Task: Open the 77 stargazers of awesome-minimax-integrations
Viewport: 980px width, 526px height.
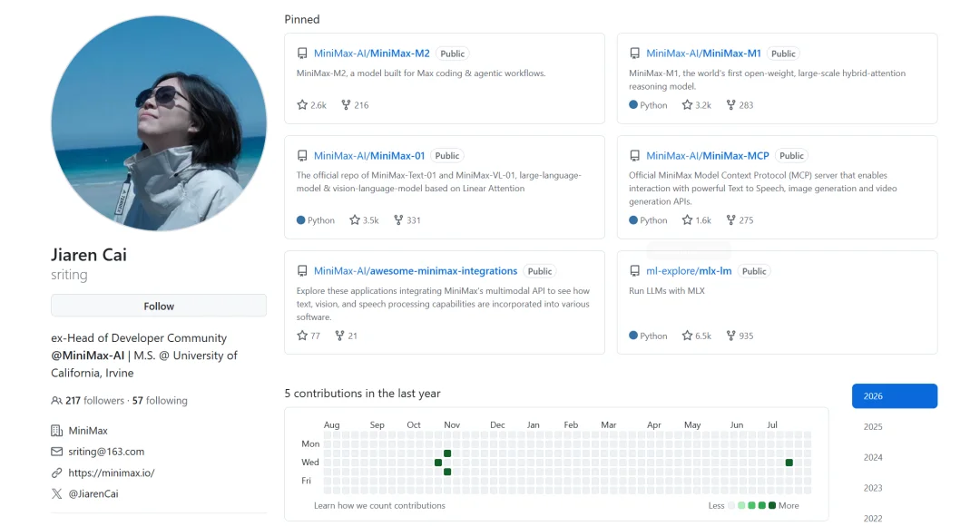Action: tap(309, 336)
